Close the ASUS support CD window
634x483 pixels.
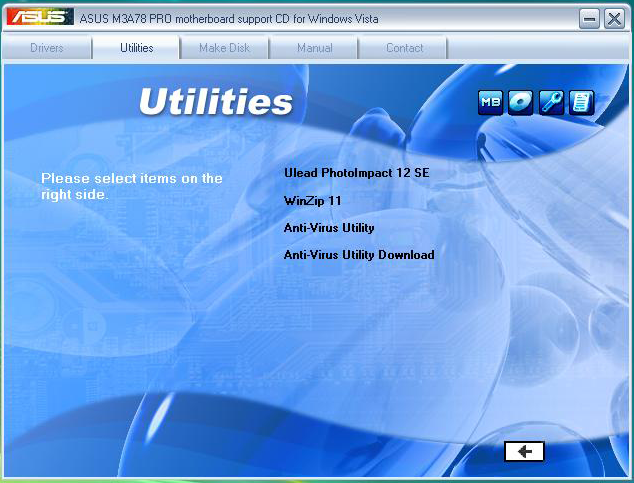614,19
